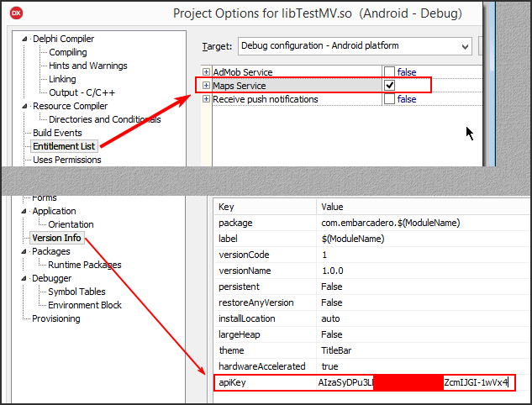Select the versionCode key cell
Screen dimensions: 532x405
pos(265,255)
